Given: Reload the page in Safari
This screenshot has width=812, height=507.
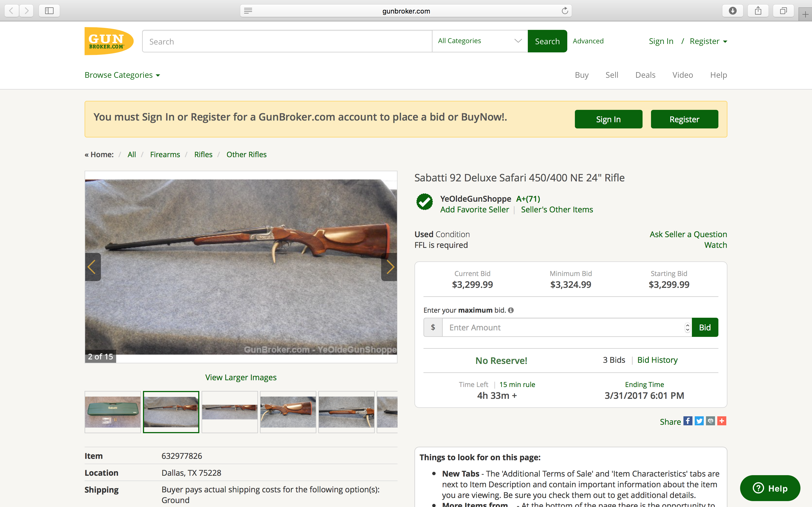Looking at the screenshot, I should point(565,11).
